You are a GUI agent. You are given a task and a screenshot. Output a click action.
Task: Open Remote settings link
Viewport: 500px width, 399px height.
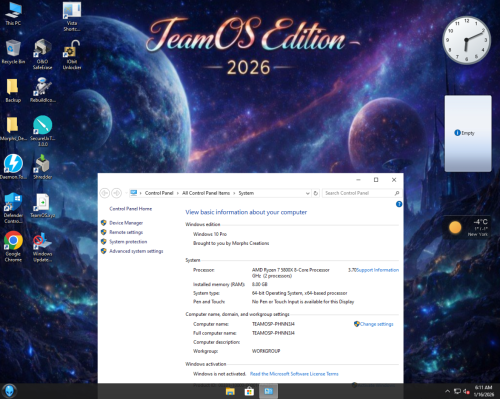tap(126, 232)
